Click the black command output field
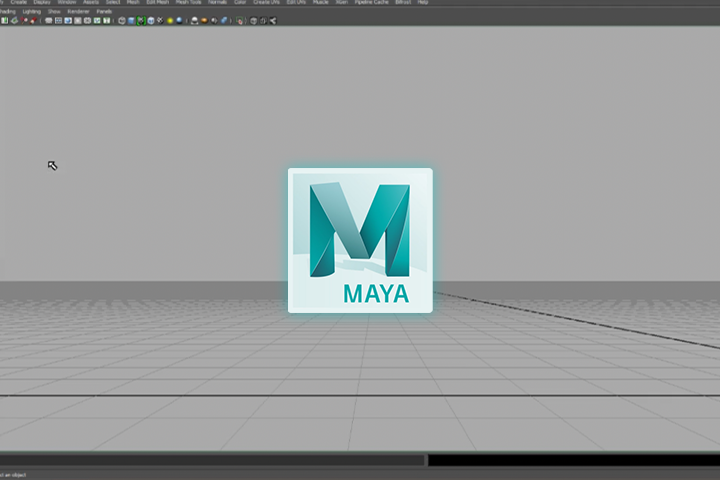720x480 pixels. point(574,460)
